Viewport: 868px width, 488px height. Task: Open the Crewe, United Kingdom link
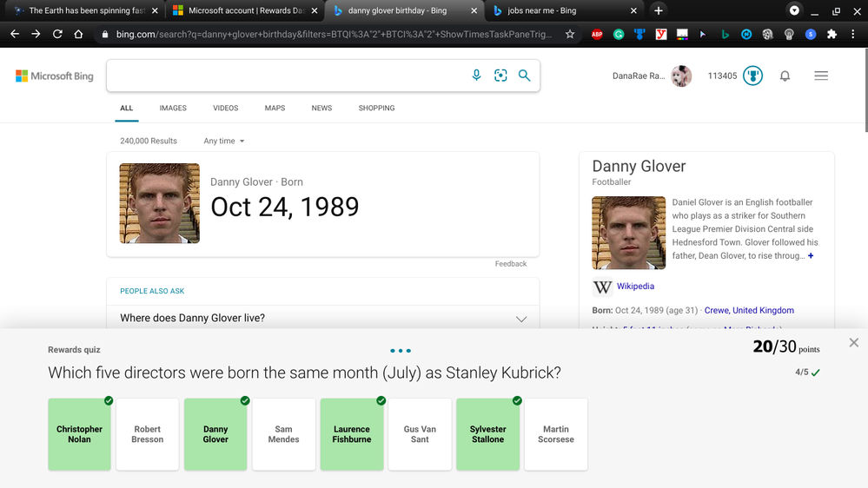[749, 310]
